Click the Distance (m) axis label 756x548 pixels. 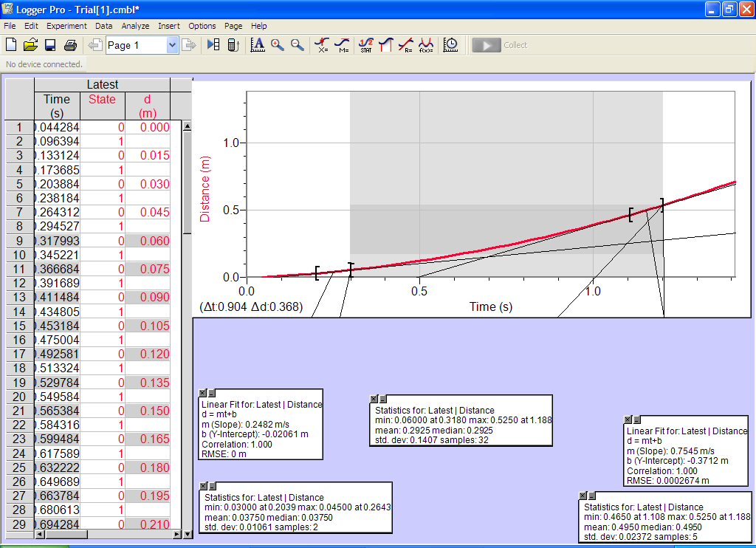point(205,188)
